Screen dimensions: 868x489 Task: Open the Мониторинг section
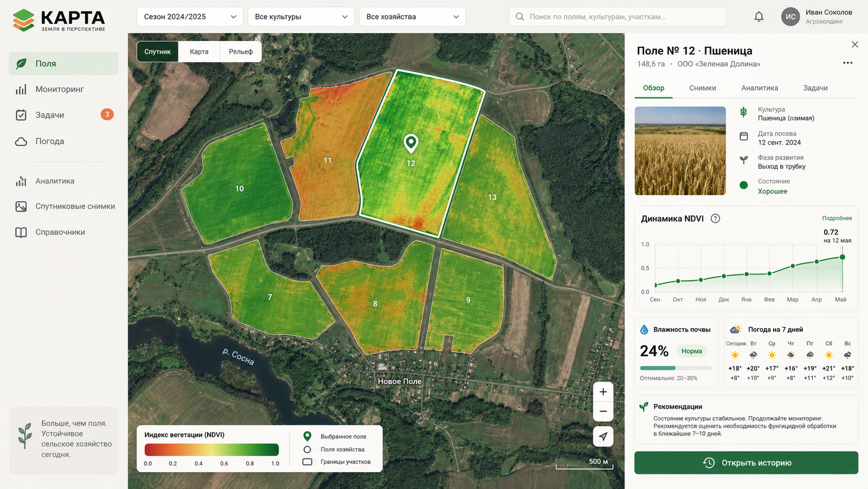63,89
